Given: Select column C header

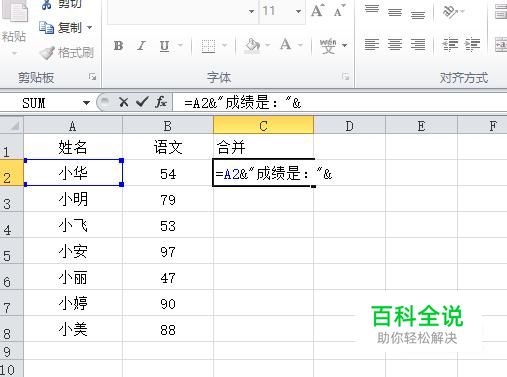Looking at the screenshot, I should pos(263,126).
